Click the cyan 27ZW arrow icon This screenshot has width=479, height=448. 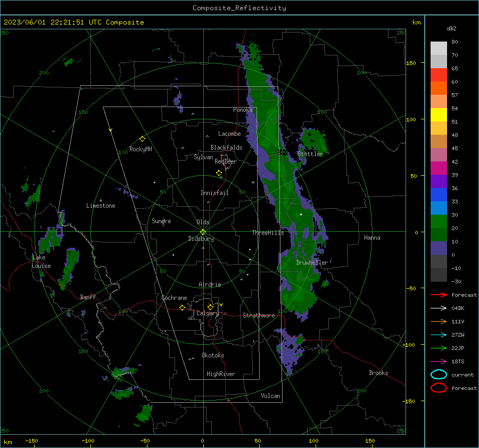pyautogui.click(x=439, y=335)
